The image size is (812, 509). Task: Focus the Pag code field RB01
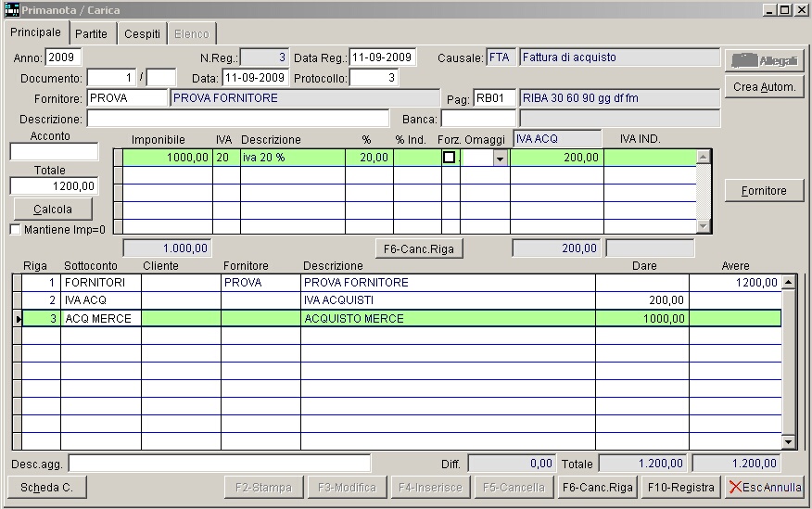(x=495, y=98)
